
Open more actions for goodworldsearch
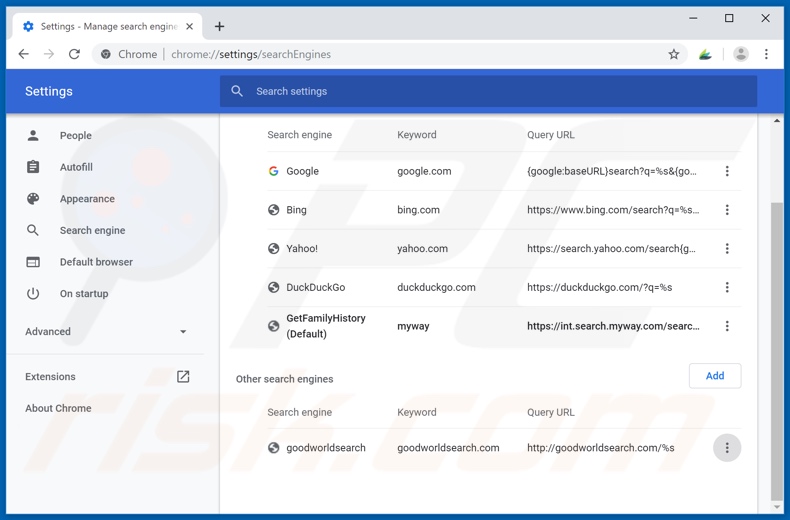[x=727, y=448]
